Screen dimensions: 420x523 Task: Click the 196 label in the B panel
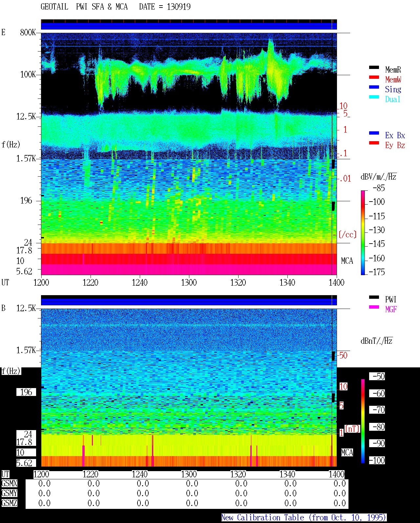pos(26,392)
